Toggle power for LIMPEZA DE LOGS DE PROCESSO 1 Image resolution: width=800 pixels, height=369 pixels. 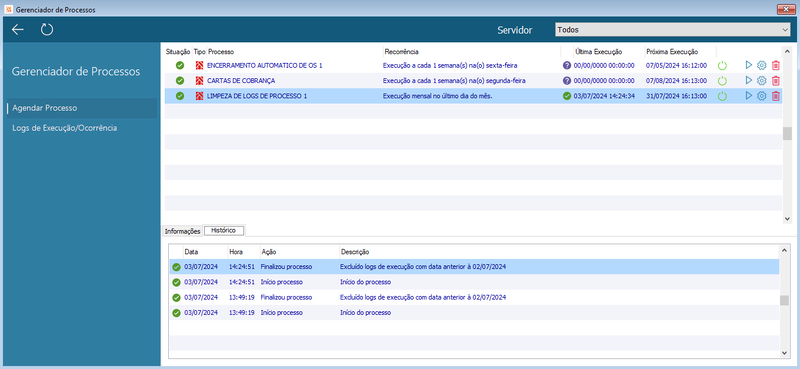tap(722, 96)
